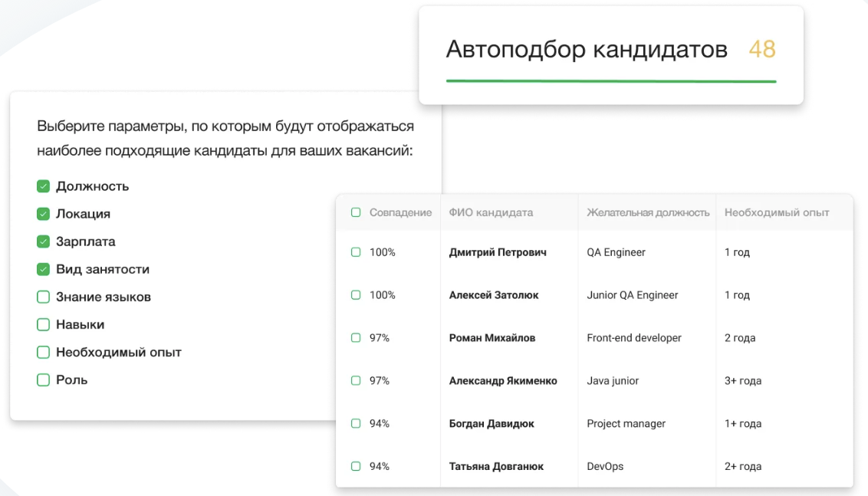Sort by Совпадение column header

point(400,212)
